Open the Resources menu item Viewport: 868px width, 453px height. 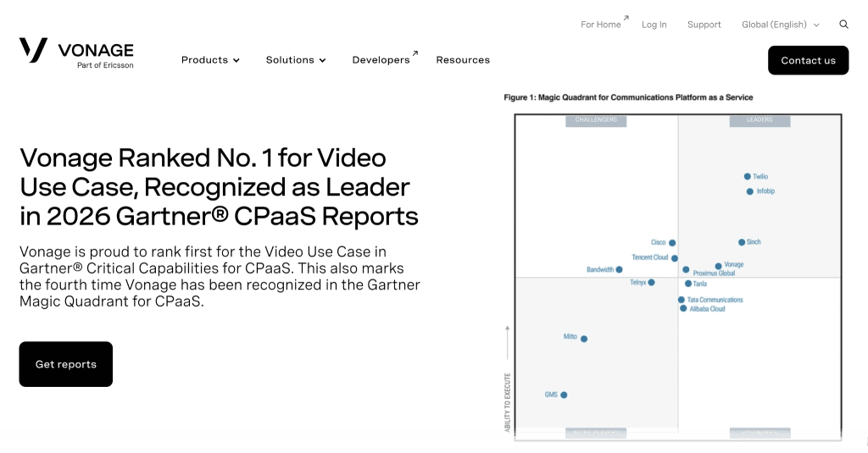(463, 60)
